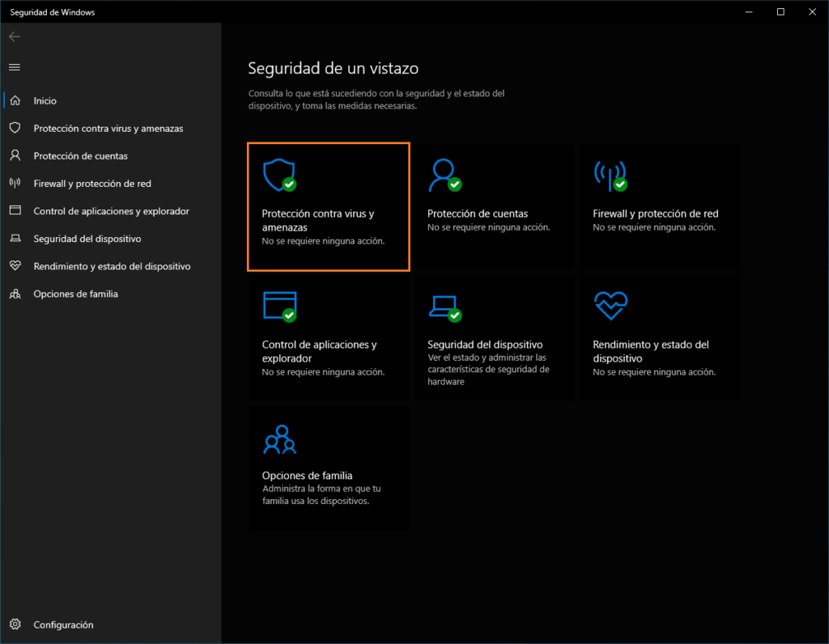The height and width of the screenshot is (644, 829).
Task: Open Rendimiento y estado del dispositivo sidebar item
Action: click(x=112, y=266)
